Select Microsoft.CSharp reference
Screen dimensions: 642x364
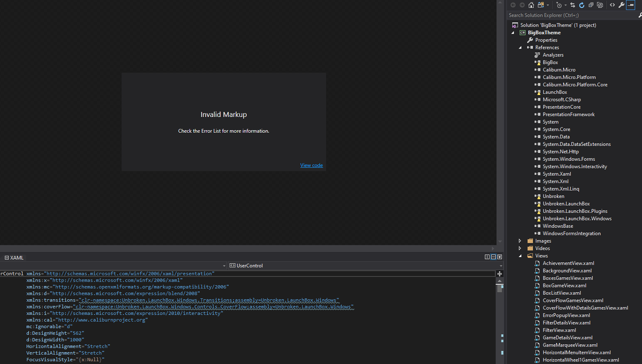562,99
